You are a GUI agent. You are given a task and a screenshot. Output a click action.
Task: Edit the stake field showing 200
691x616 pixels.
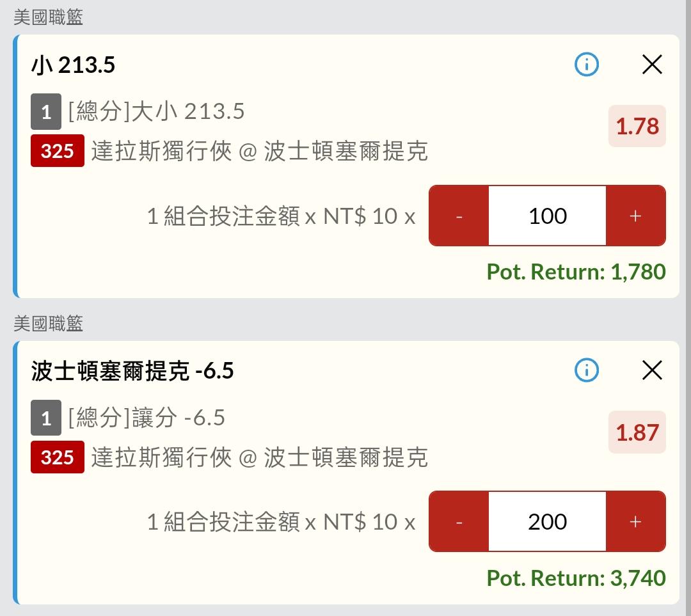tap(547, 522)
